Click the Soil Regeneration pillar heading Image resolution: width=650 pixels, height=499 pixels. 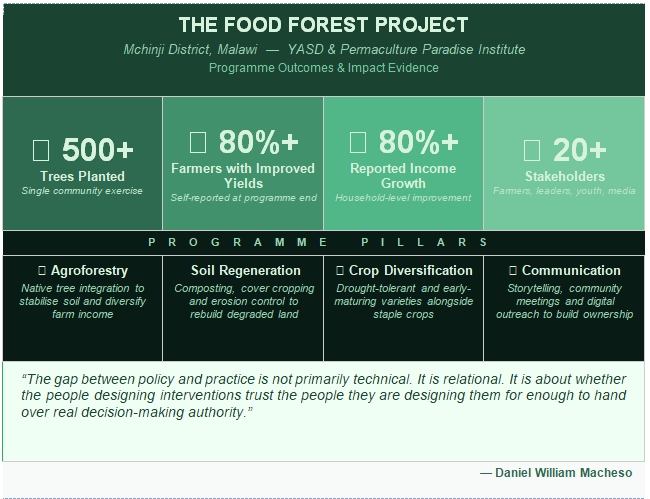[245, 271]
